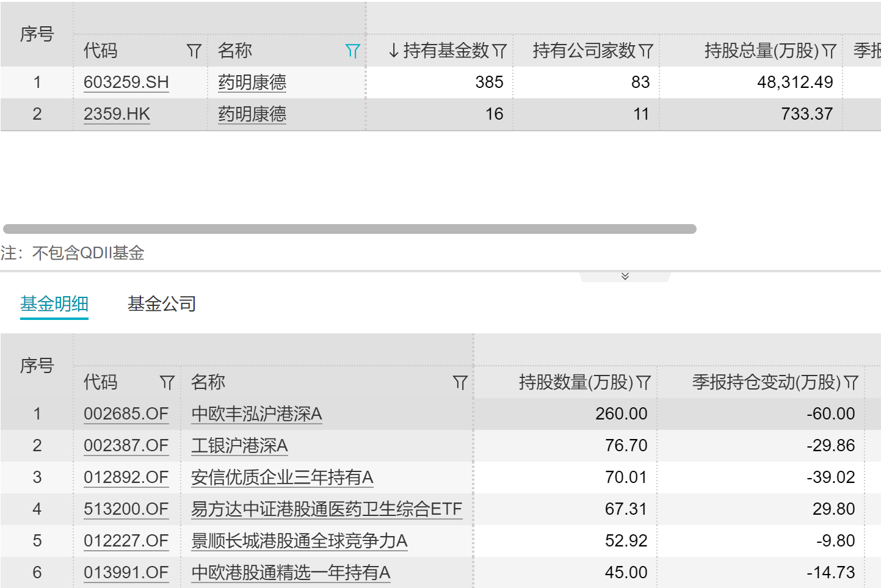
Task: Collapse panel using double-chevron handle
Action: (625, 276)
